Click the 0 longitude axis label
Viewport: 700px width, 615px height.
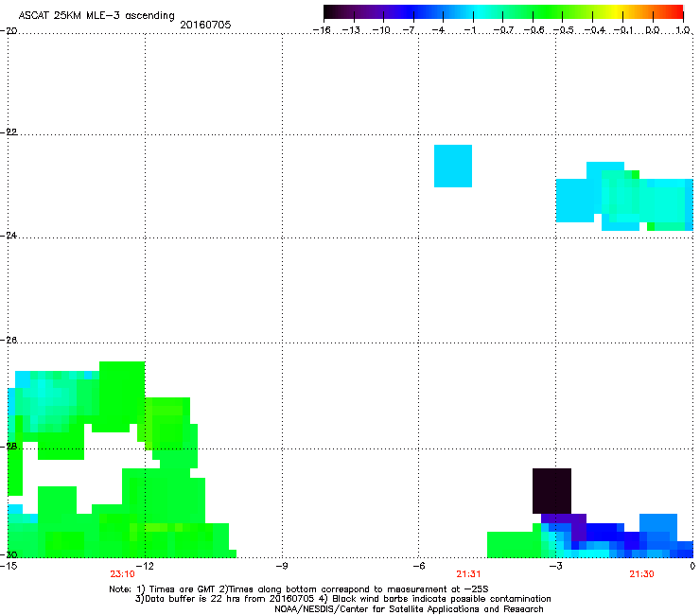pos(692,566)
